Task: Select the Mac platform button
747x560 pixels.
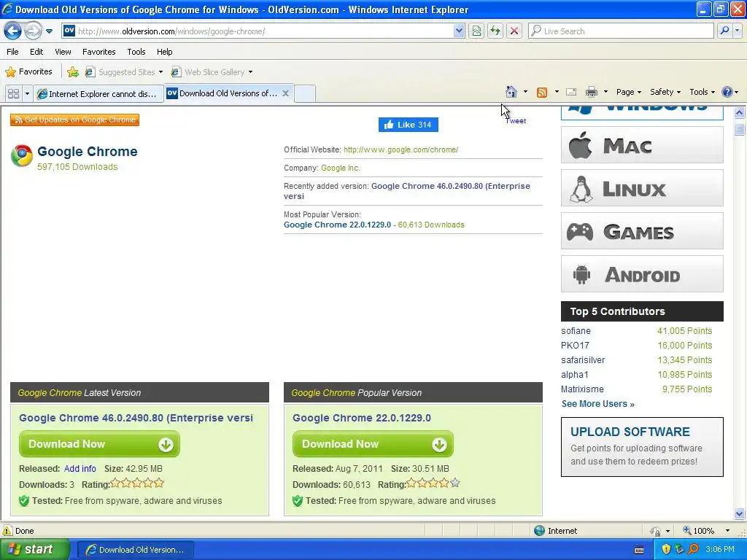Action: [x=642, y=145]
